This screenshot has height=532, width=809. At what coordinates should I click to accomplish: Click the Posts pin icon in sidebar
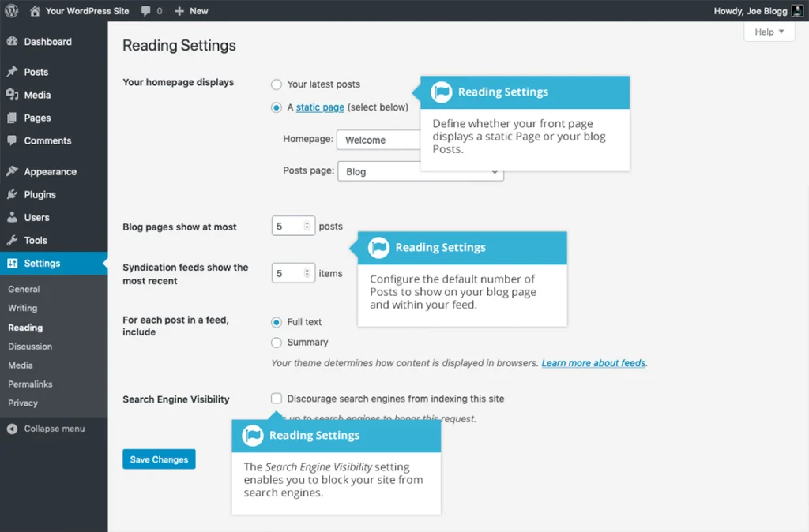(12, 70)
